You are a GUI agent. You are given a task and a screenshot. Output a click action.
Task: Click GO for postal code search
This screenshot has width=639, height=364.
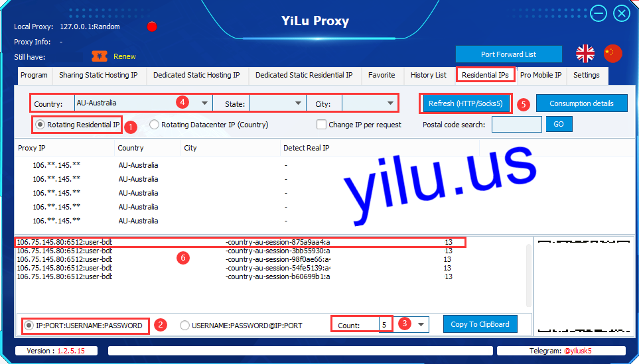(559, 124)
